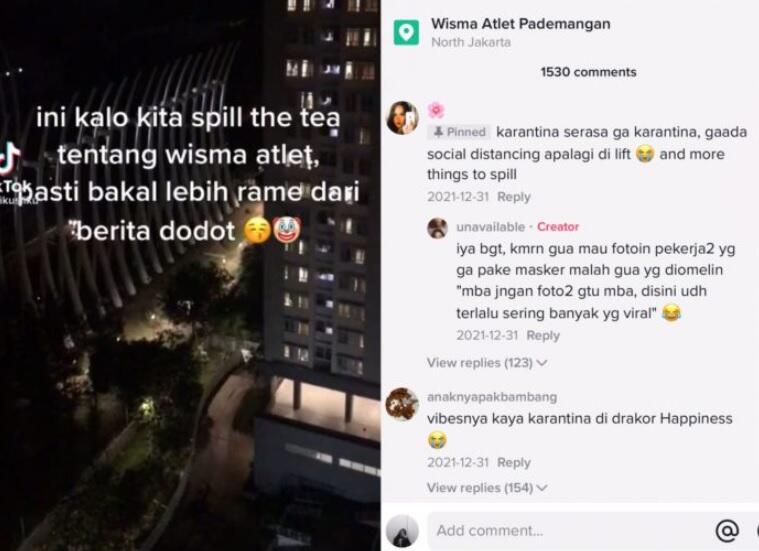Image resolution: width=759 pixels, height=551 pixels.
Task: Tap the @ mention icon
Action: click(727, 530)
